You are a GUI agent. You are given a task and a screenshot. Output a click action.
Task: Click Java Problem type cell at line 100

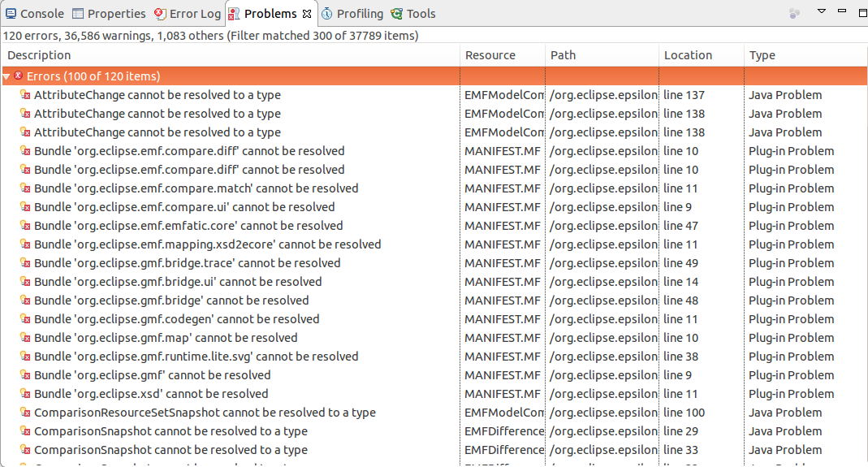pos(785,412)
